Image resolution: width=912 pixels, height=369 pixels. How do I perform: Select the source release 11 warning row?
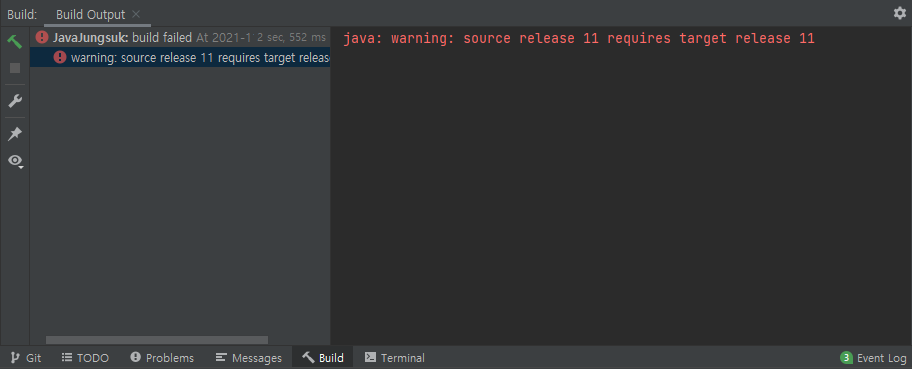pyautogui.click(x=180, y=57)
